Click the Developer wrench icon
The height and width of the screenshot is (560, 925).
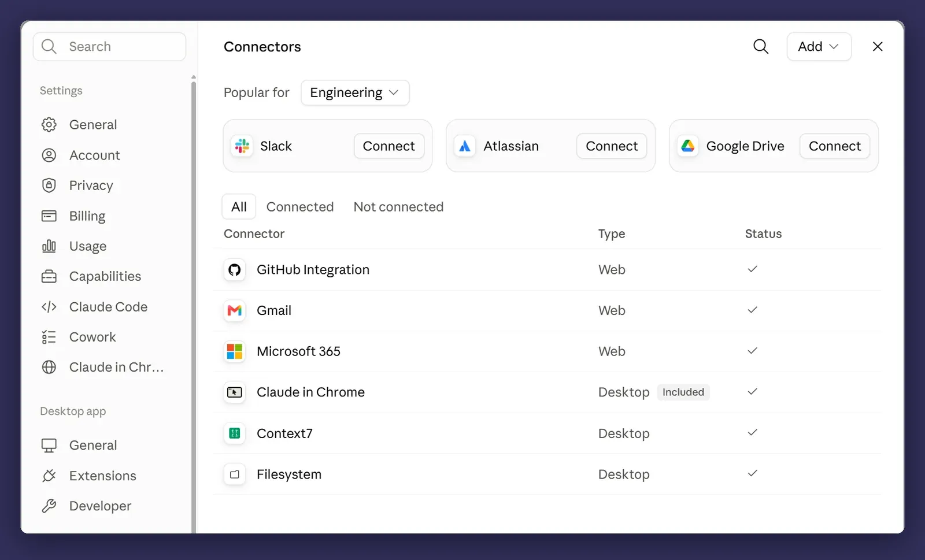[x=49, y=506]
